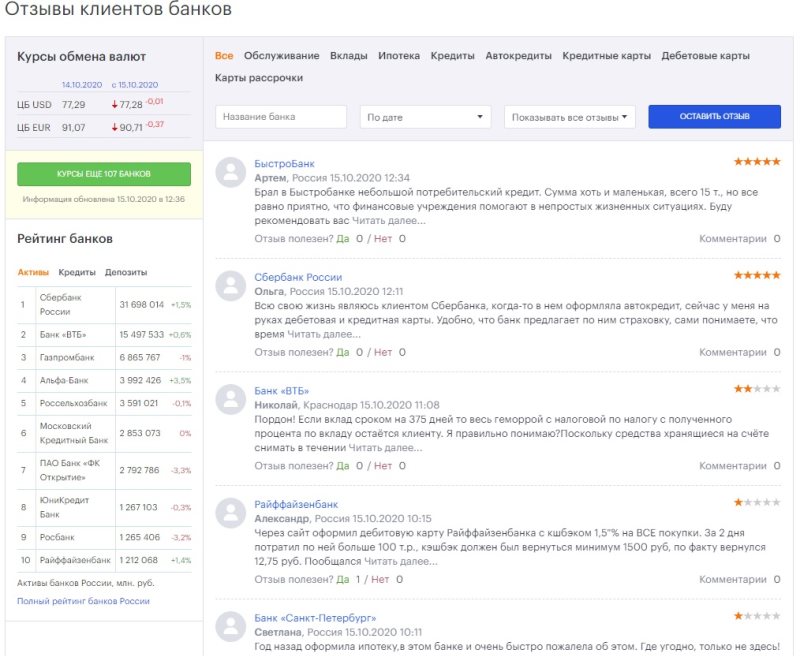Click the five-star rating on БыстроБанк review
Screen dimensions: 800x657
tap(757, 162)
